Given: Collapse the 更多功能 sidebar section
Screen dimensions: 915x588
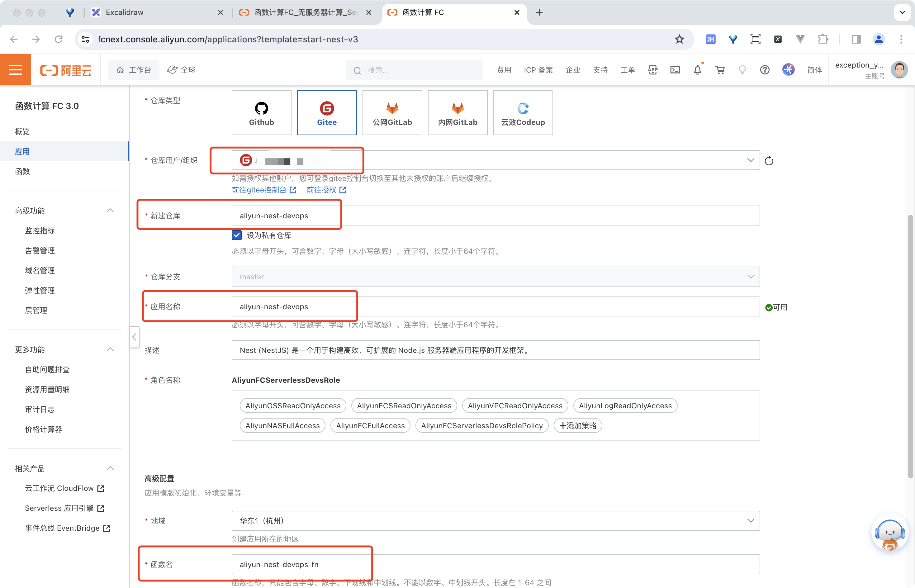Looking at the screenshot, I should point(110,350).
